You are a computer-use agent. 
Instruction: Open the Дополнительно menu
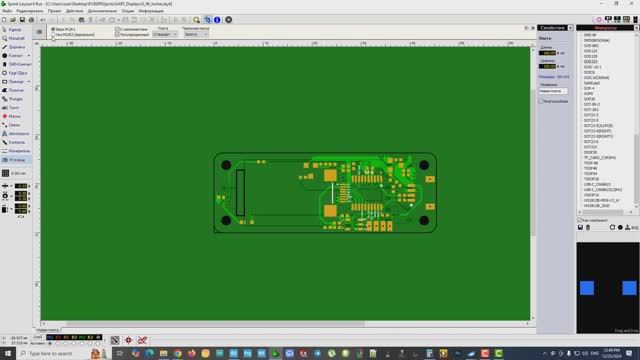coord(102,11)
